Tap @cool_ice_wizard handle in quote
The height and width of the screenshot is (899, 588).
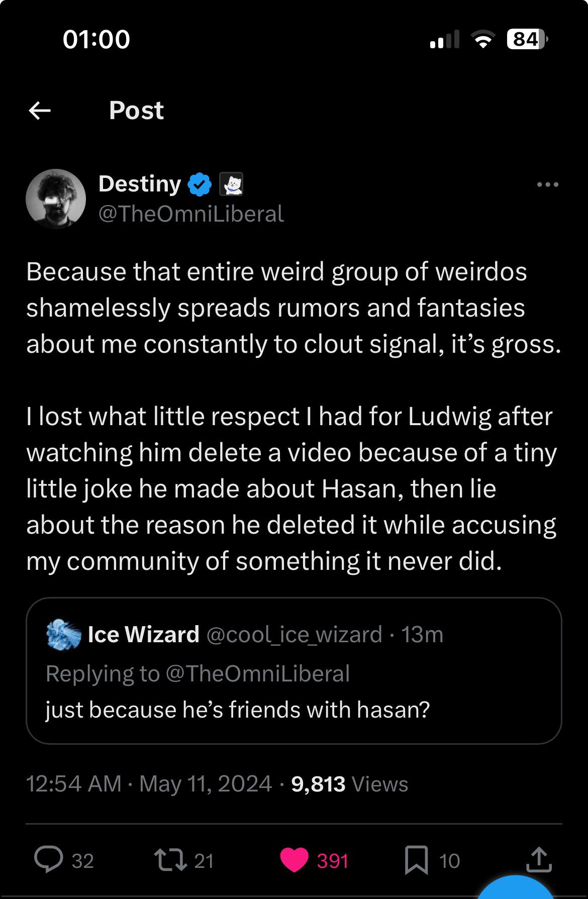click(x=294, y=635)
